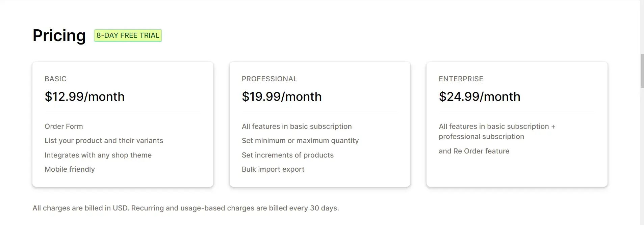This screenshot has height=225, width=644.
Task: Click the 8-DAY FREE TRIAL badge
Action: (x=128, y=35)
